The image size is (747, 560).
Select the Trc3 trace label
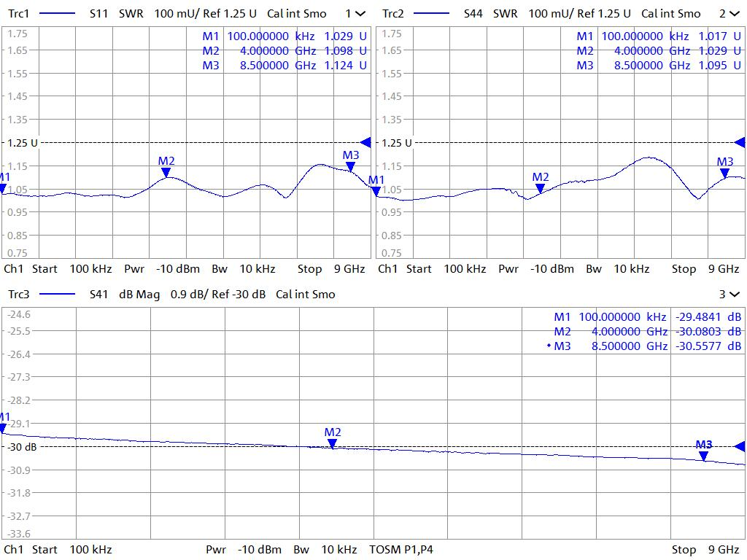point(19,295)
